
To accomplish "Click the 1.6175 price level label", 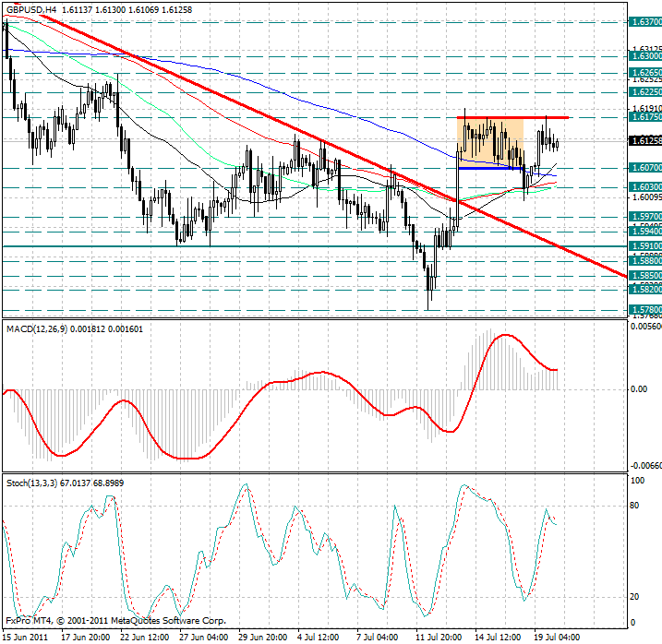I will (645, 117).
